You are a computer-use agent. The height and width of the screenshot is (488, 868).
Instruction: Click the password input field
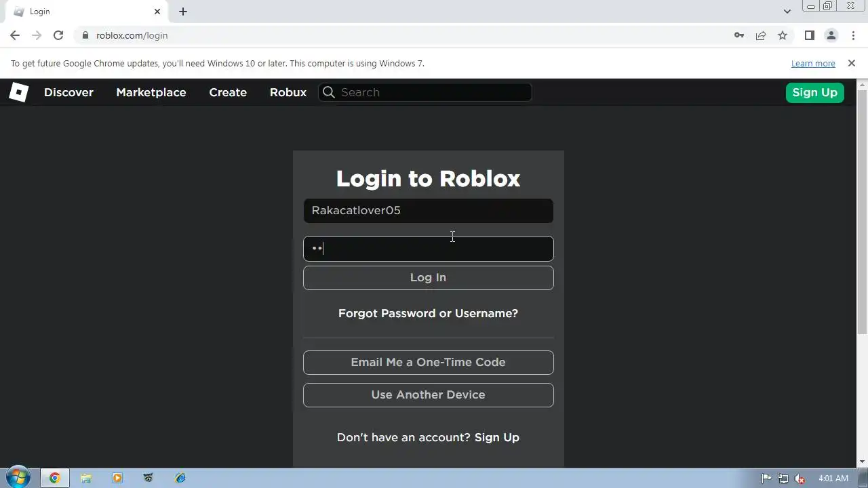click(x=429, y=249)
